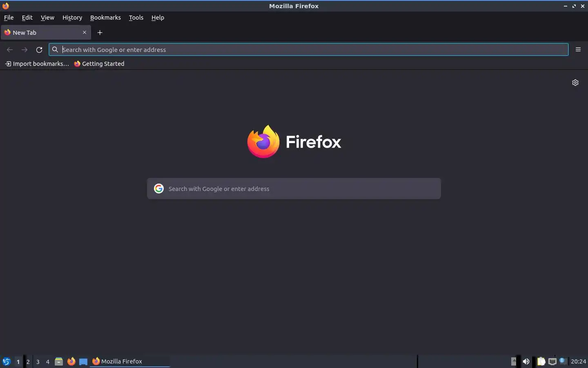The width and height of the screenshot is (588, 368).
Task: Launch file manager from taskbar
Action: (x=59, y=361)
